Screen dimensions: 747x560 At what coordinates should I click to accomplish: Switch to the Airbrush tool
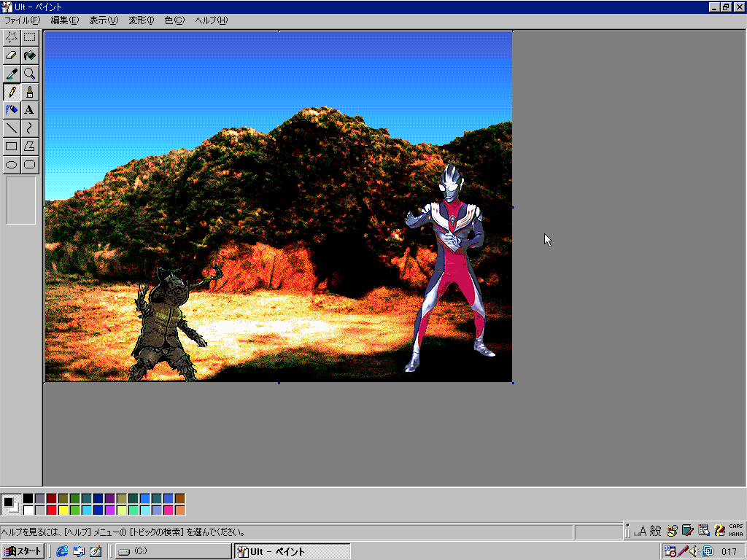click(x=12, y=110)
